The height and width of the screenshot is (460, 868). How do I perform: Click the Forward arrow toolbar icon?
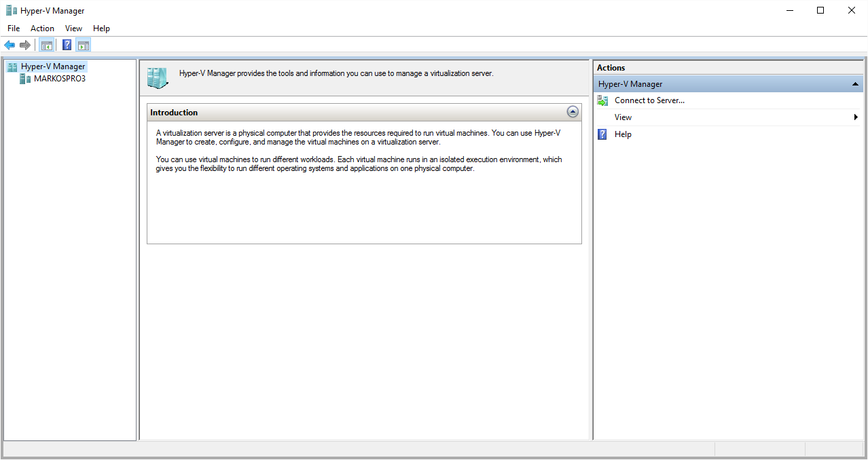pos(25,45)
